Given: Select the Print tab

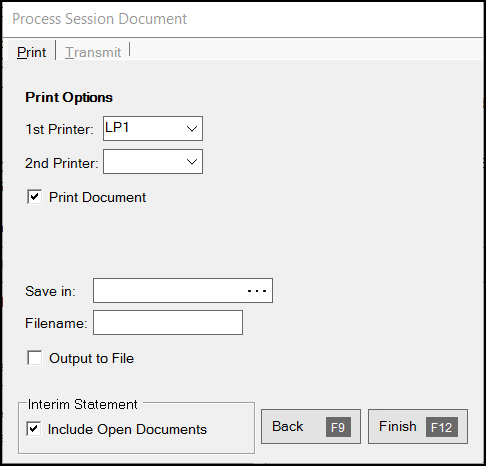Looking at the screenshot, I should click(31, 52).
